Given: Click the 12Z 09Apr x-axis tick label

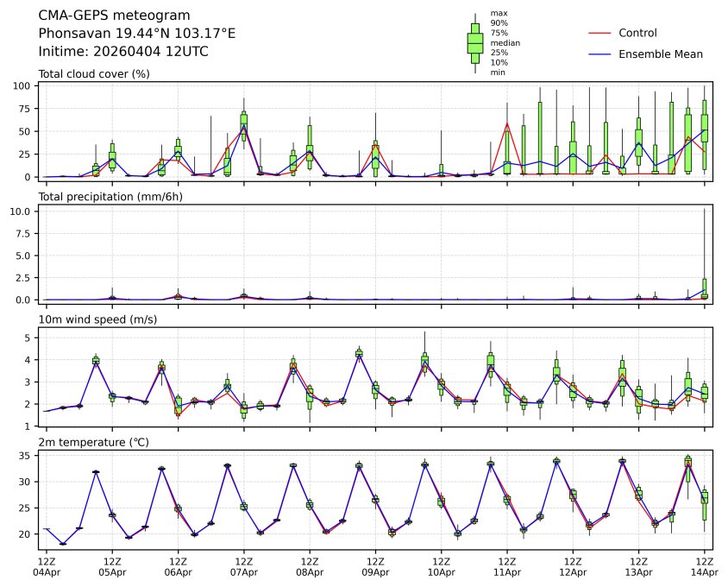Looking at the screenshot, I should pos(375,566).
